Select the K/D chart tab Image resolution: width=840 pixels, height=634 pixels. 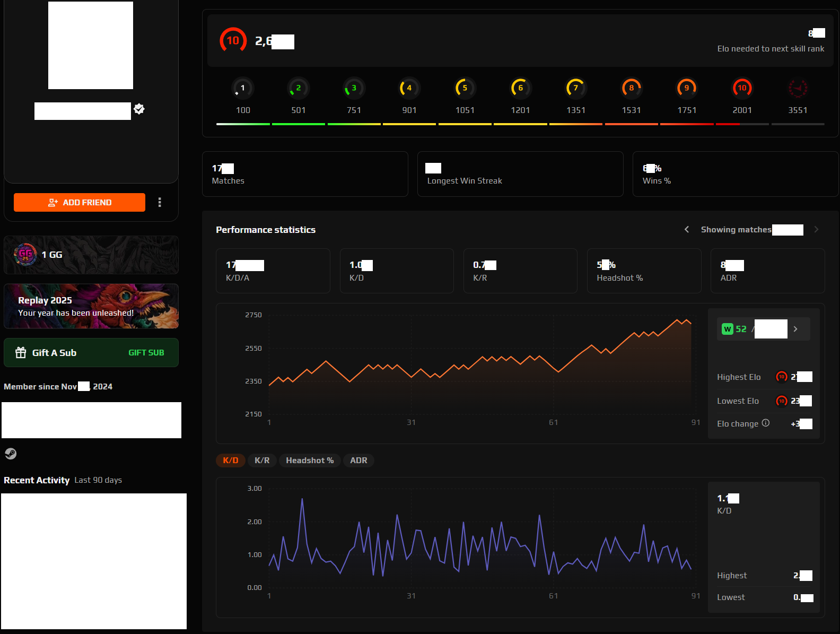[231, 461]
